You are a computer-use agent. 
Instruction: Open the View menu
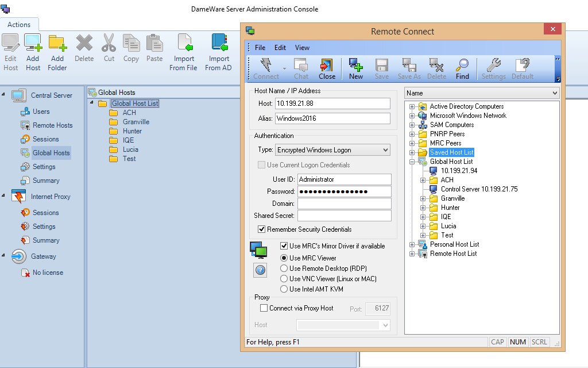point(302,48)
